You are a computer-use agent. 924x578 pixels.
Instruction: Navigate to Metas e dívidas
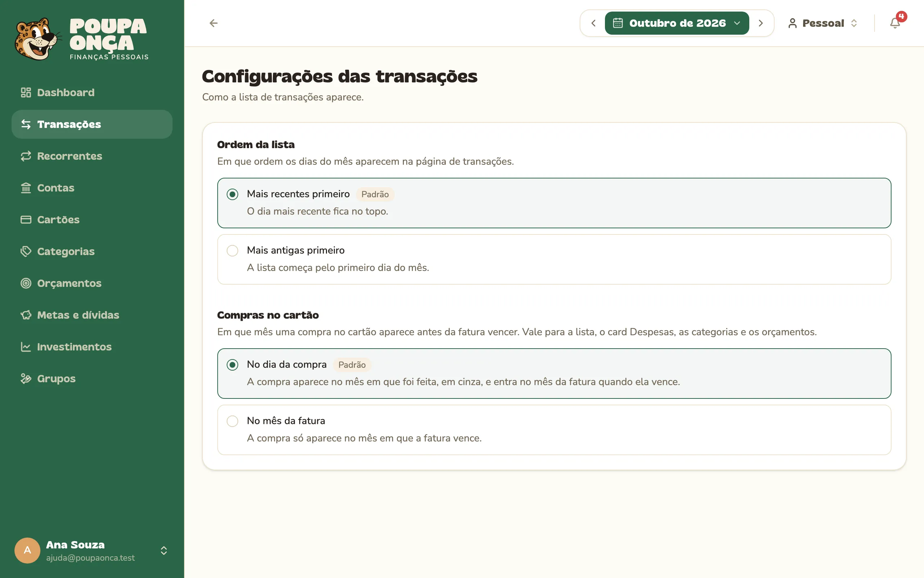tap(92, 315)
